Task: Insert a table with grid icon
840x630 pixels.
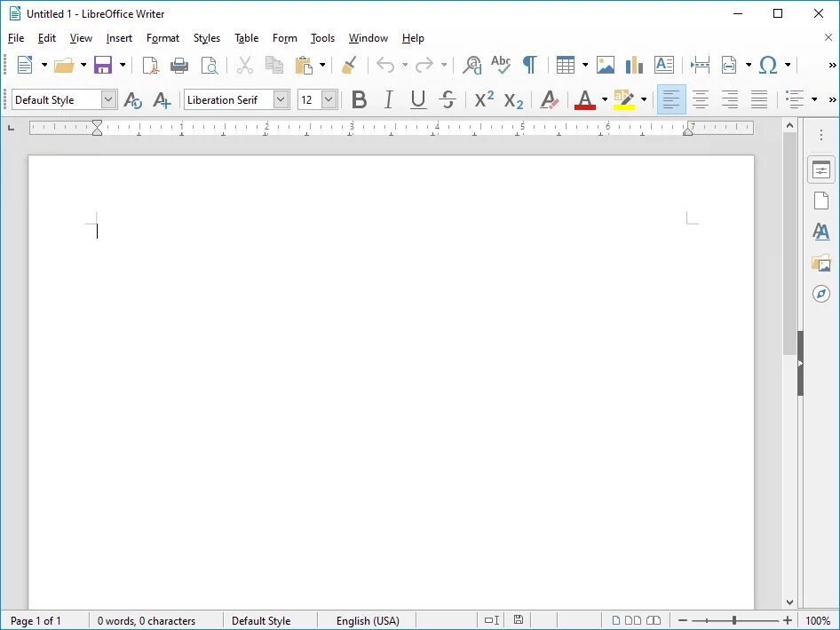Action: click(565, 65)
